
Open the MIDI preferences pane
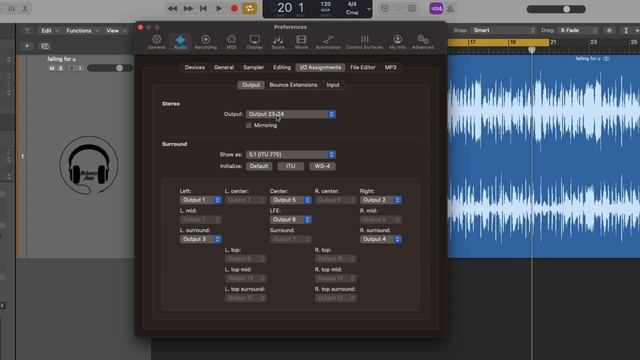(x=231, y=42)
